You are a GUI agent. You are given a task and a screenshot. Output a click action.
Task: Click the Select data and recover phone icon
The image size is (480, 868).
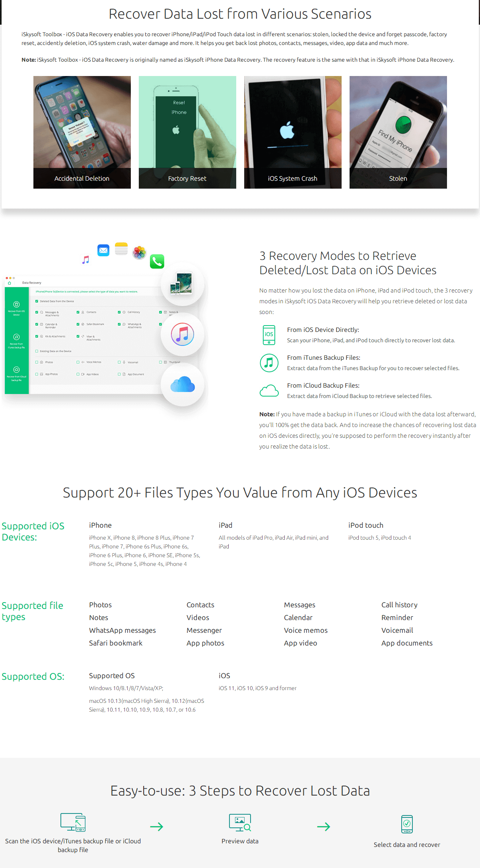point(407,824)
